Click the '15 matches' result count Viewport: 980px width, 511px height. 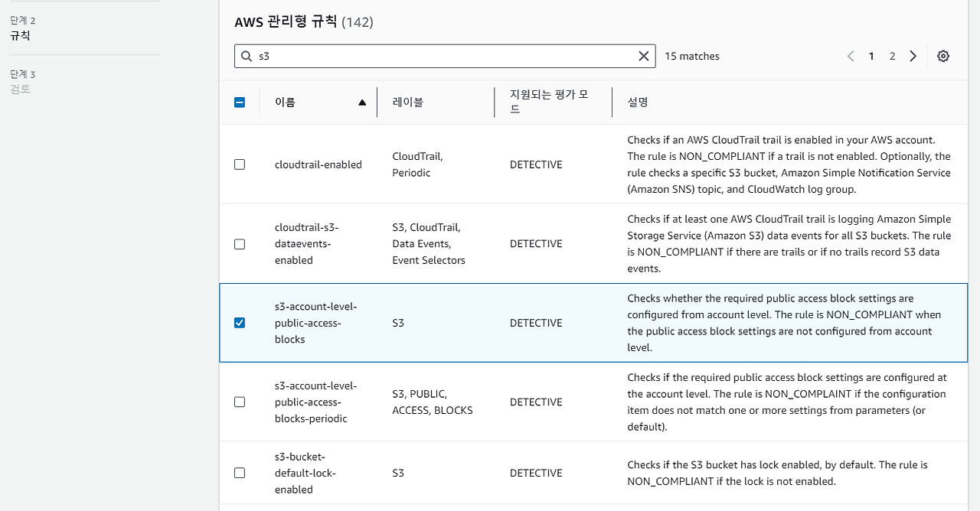coord(692,56)
